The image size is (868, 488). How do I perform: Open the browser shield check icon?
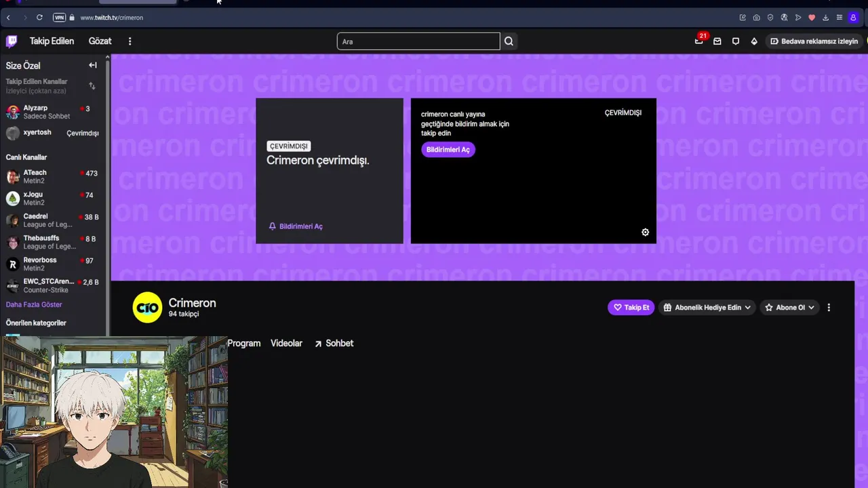click(x=770, y=18)
